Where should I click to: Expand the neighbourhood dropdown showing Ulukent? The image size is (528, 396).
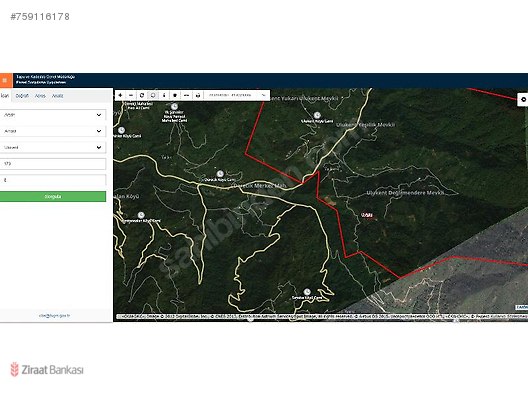click(53, 147)
